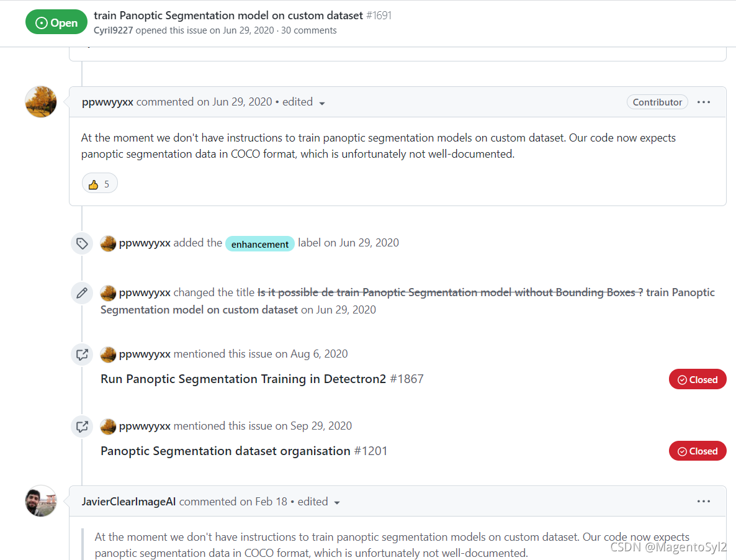Click the Contributor badge on ppwwyyxx comment
The height and width of the screenshot is (560, 736).
[x=657, y=102]
